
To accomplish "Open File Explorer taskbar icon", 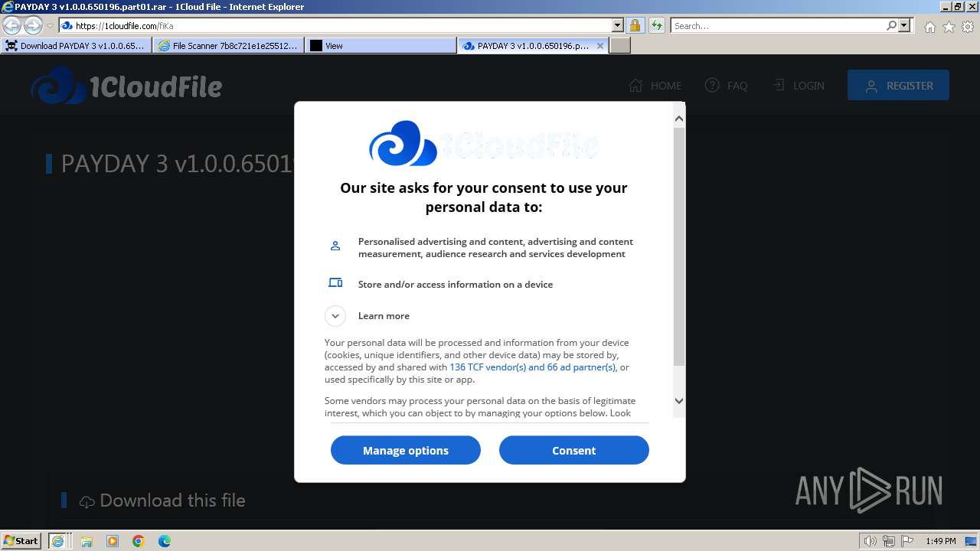I will [x=87, y=541].
